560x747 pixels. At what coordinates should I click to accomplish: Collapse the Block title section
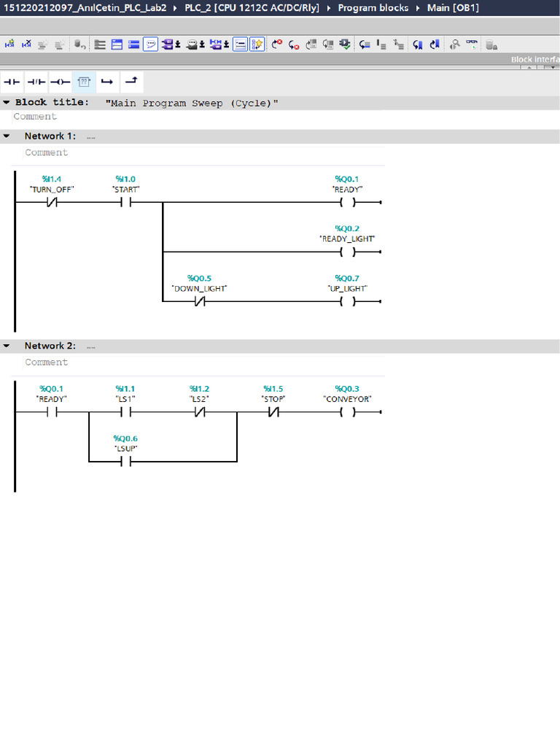6,102
